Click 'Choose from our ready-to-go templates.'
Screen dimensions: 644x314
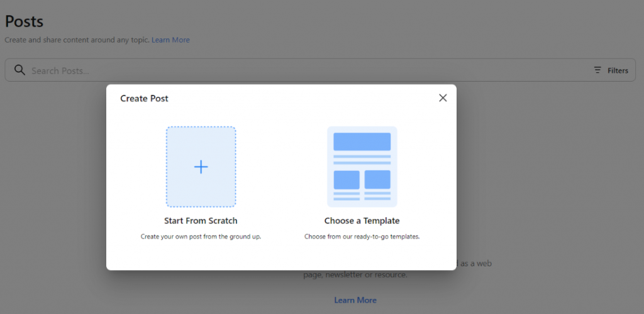(362, 237)
